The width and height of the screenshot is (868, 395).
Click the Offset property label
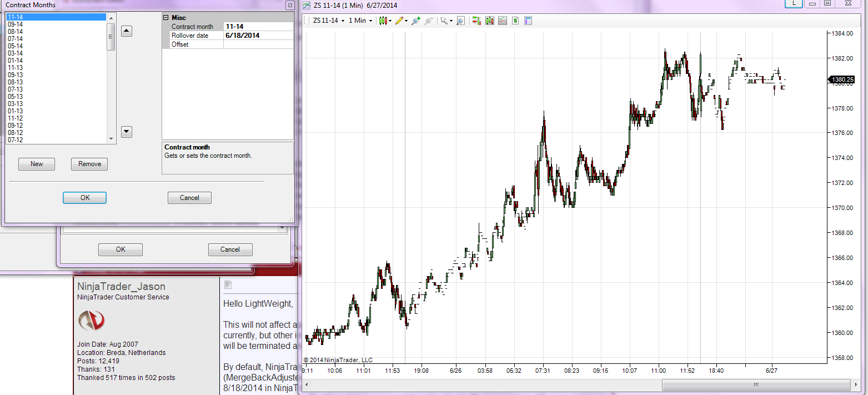[180, 44]
